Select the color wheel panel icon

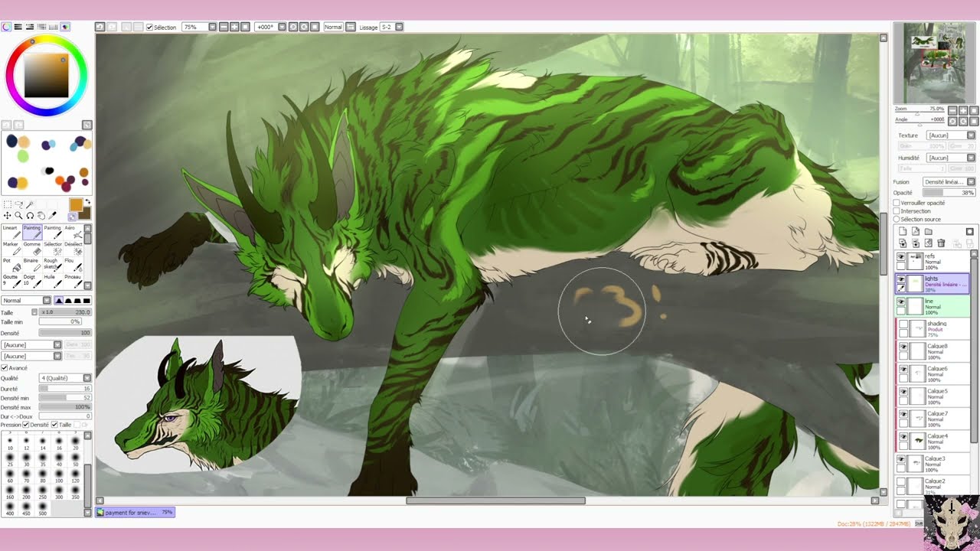6,27
